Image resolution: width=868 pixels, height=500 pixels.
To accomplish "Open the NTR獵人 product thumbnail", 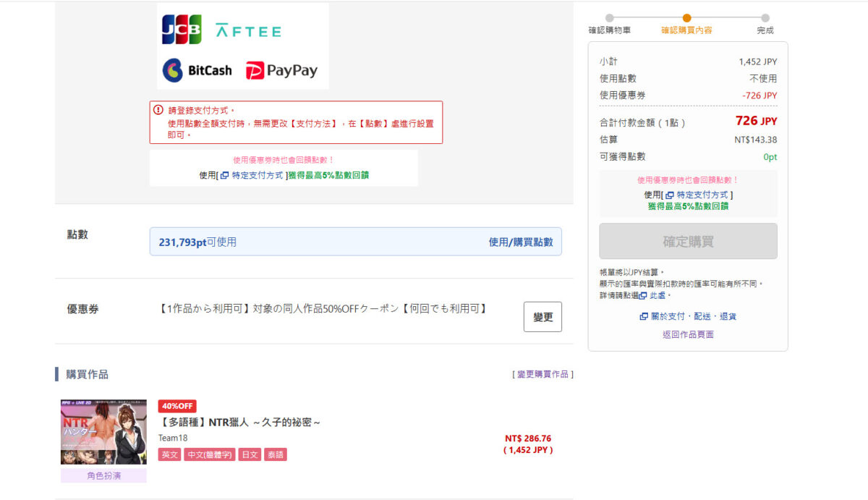I will click(x=103, y=431).
